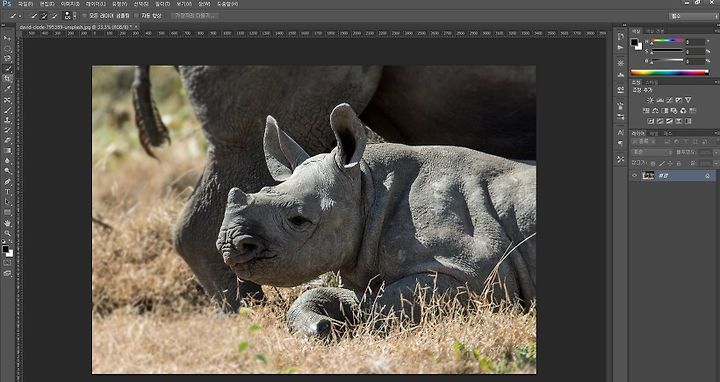Enable 'Sample All Layers' (모든 레이어 샘플링) checkbox
This screenshot has height=382, width=720.
[84, 16]
